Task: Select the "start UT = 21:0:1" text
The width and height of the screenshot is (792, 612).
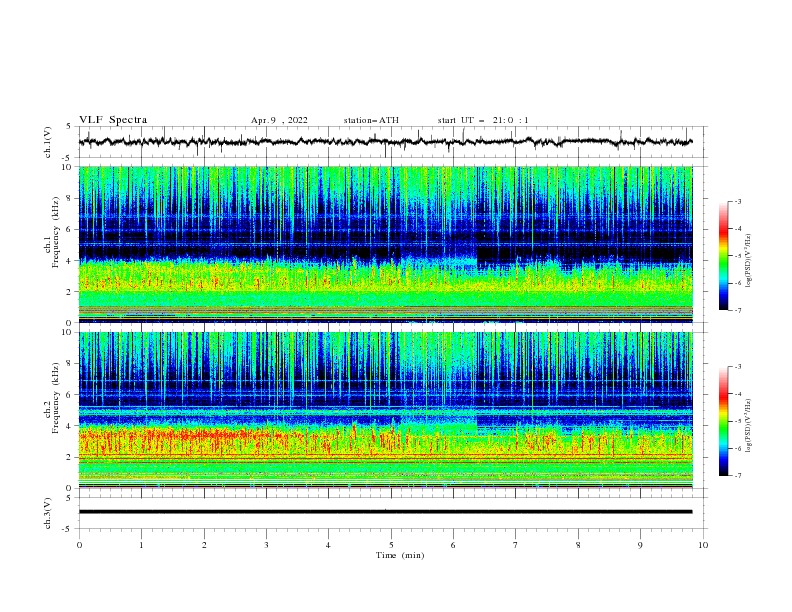Action: pos(483,120)
